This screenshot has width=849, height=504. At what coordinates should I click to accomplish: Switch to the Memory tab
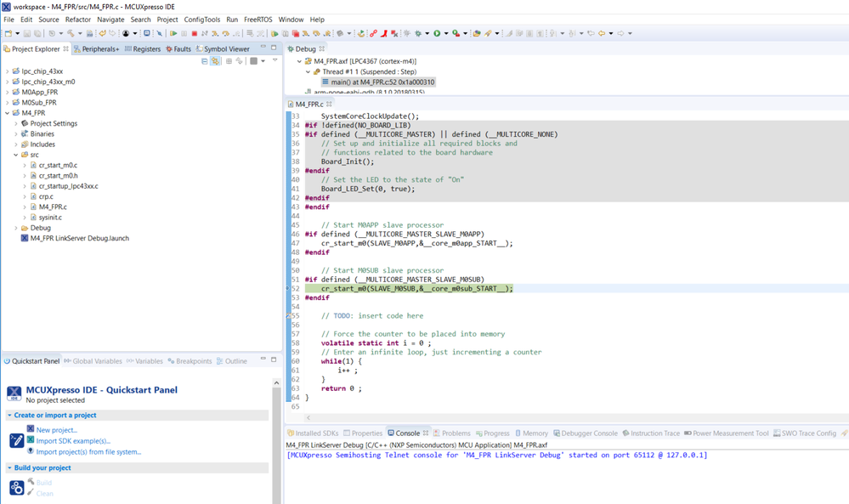pos(531,433)
